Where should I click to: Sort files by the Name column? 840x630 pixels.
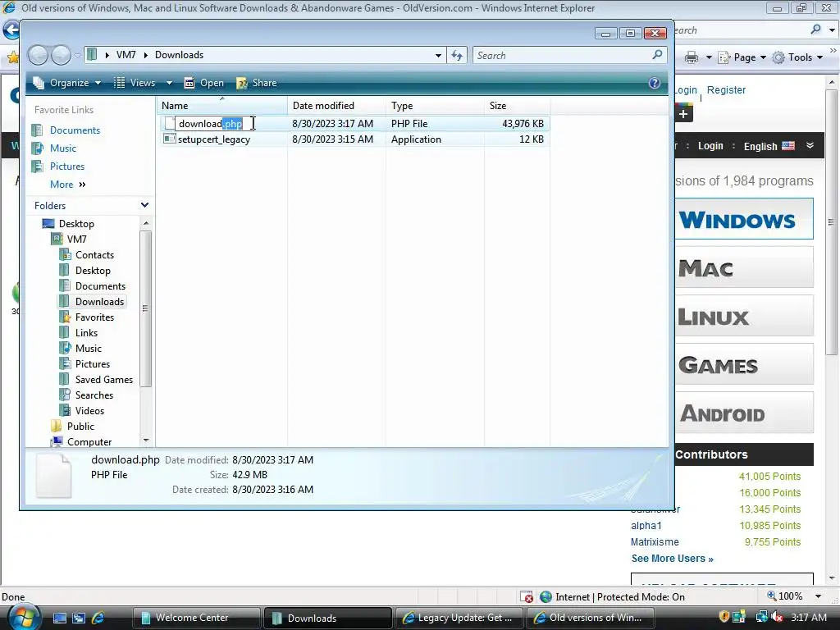221,106
